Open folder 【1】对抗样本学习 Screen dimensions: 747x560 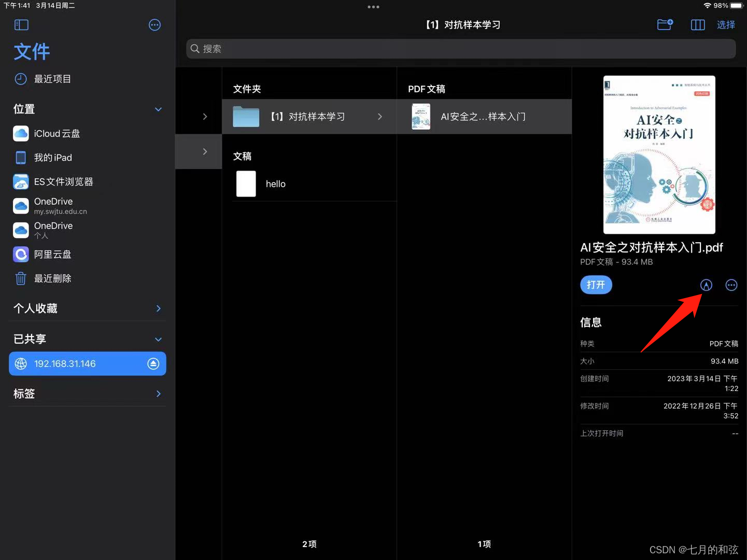click(309, 117)
